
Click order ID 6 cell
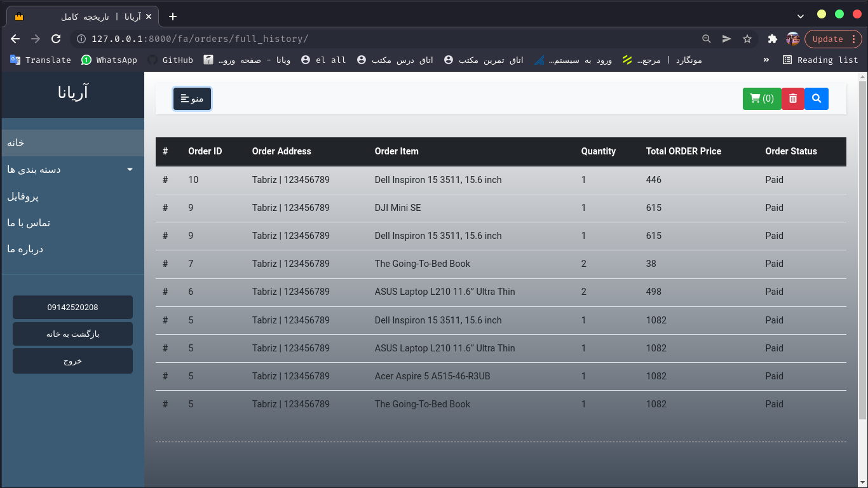(x=191, y=292)
